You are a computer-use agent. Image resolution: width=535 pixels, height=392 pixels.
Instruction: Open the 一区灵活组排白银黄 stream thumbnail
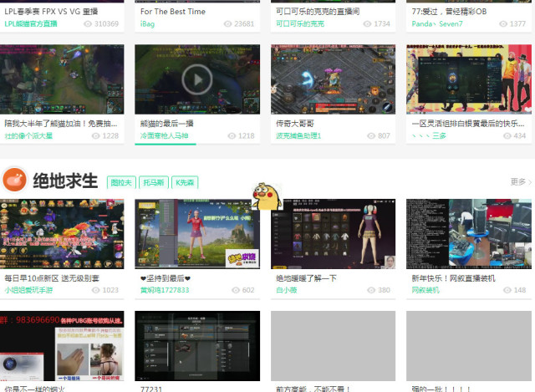[469, 79]
